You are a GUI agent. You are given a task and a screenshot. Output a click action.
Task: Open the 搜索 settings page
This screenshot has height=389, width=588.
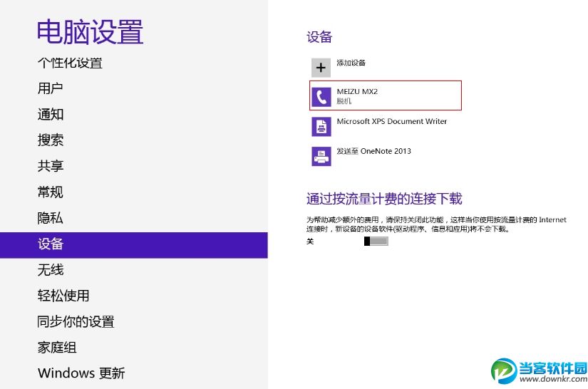[51, 140]
